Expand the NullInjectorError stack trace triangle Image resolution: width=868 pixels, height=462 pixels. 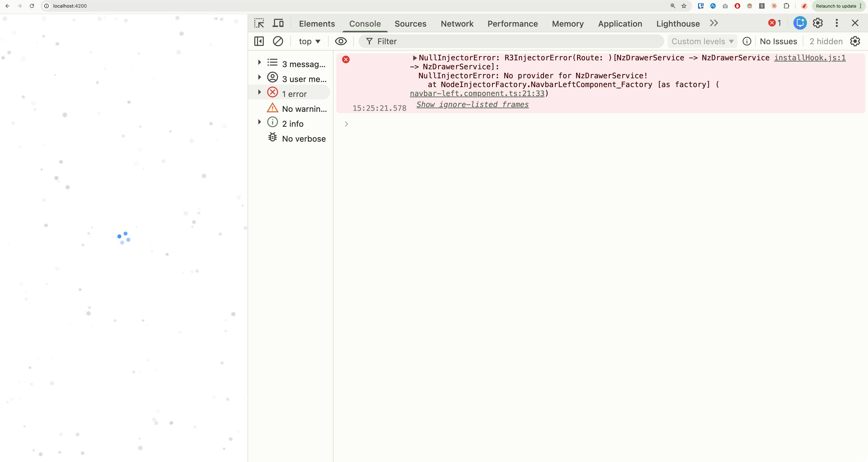pyautogui.click(x=415, y=58)
